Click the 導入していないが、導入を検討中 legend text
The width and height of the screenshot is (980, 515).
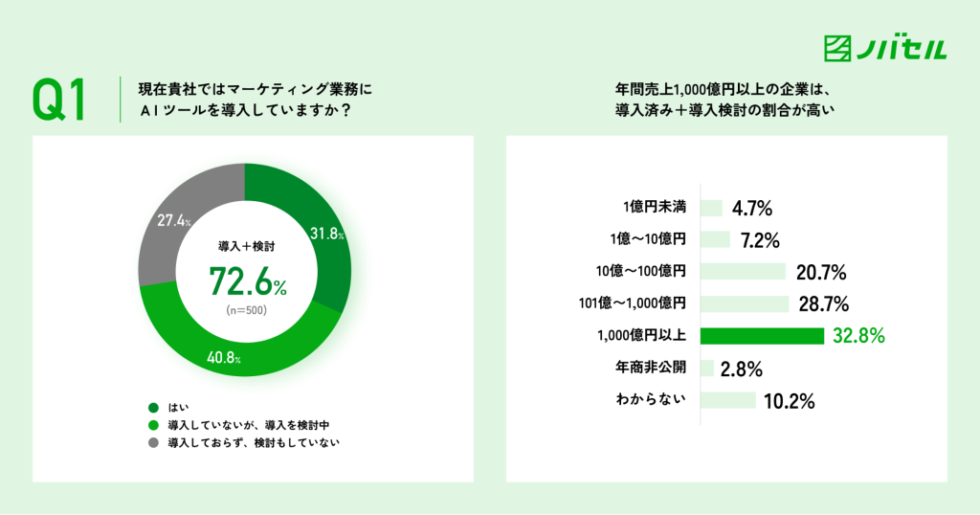[x=248, y=425]
